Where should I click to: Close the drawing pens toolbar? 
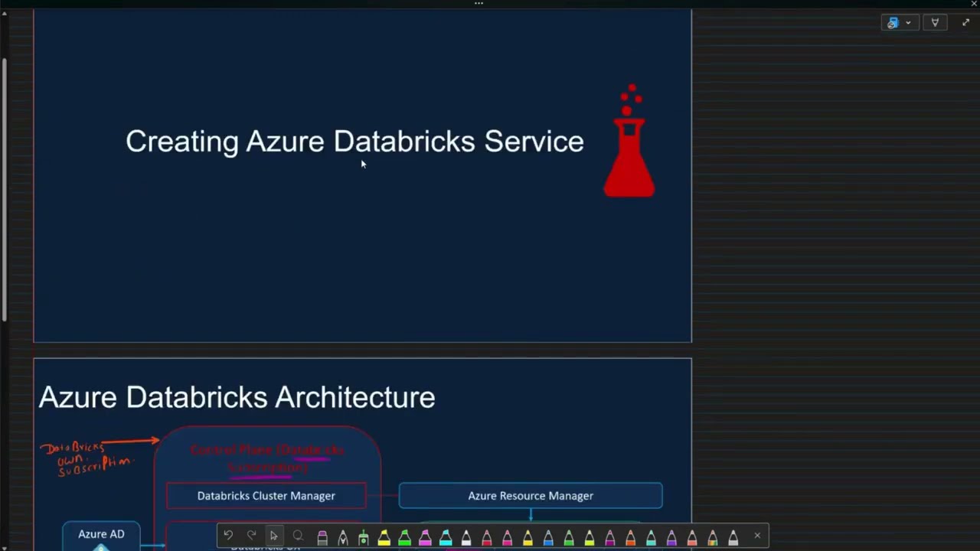coord(757,536)
